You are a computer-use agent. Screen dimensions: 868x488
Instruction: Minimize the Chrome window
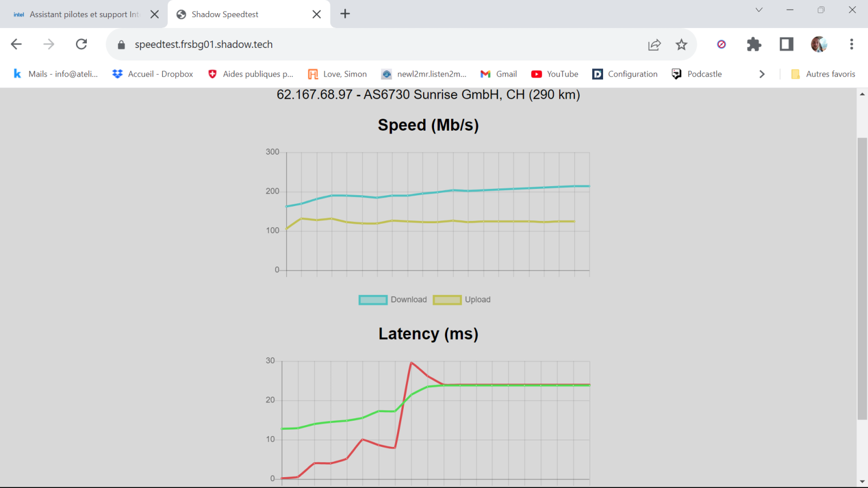[x=790, y=10]
